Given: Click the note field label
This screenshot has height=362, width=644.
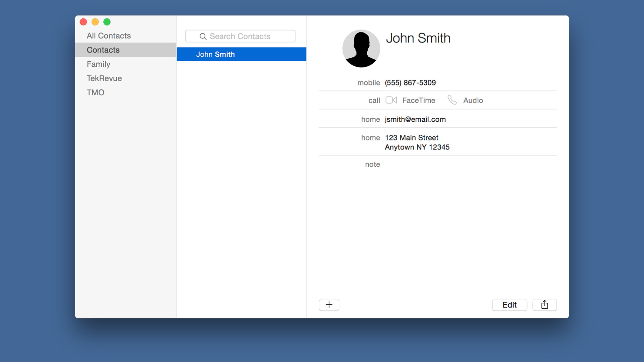Looking at the screenshot, I should tap(372, 164).
